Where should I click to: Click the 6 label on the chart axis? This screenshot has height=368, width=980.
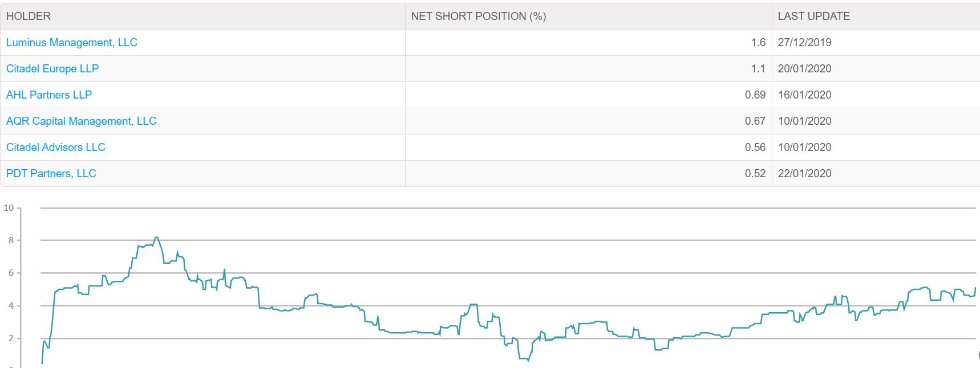pyautogui.click(x=11, y=273)
